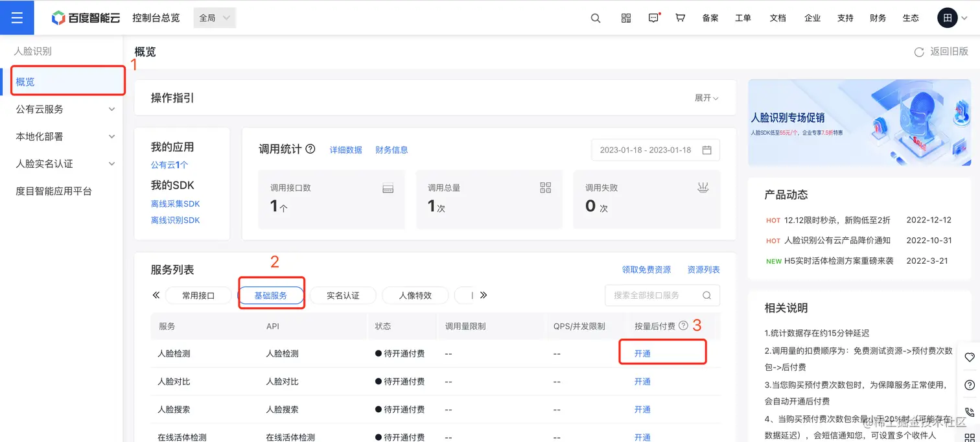Click 开通 for 人脸搜索 row

tap(642, 410)
